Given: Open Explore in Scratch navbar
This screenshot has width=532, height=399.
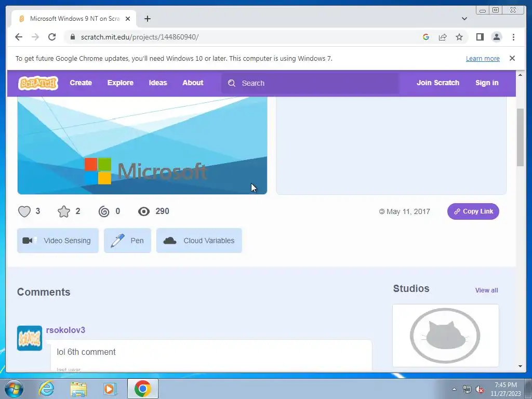Looking at the screenshot, I should click(x=121, y=83).
